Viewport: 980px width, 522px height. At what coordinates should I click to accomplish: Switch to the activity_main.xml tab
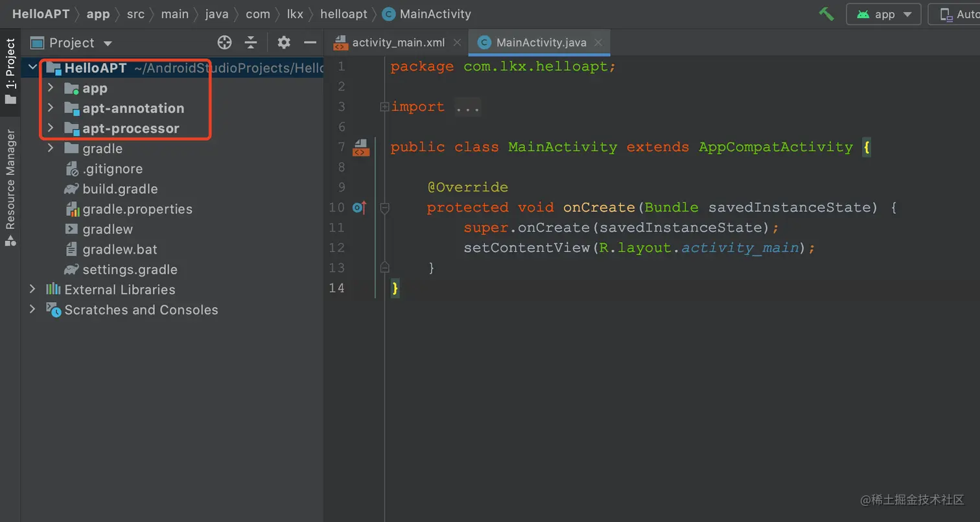pyautogui.click(x=398, y=43)
